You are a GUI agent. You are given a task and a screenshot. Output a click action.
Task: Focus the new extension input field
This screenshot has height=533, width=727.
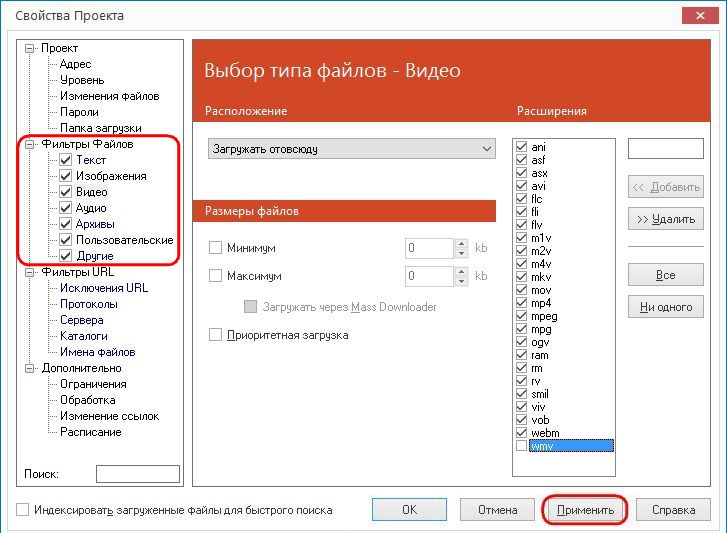[666, 149]
